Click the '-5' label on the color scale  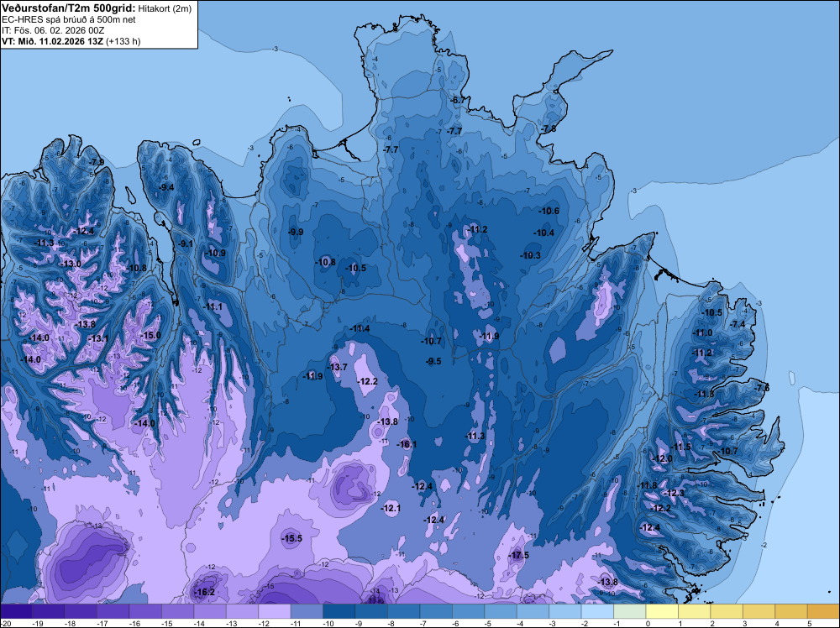[489, 624]
